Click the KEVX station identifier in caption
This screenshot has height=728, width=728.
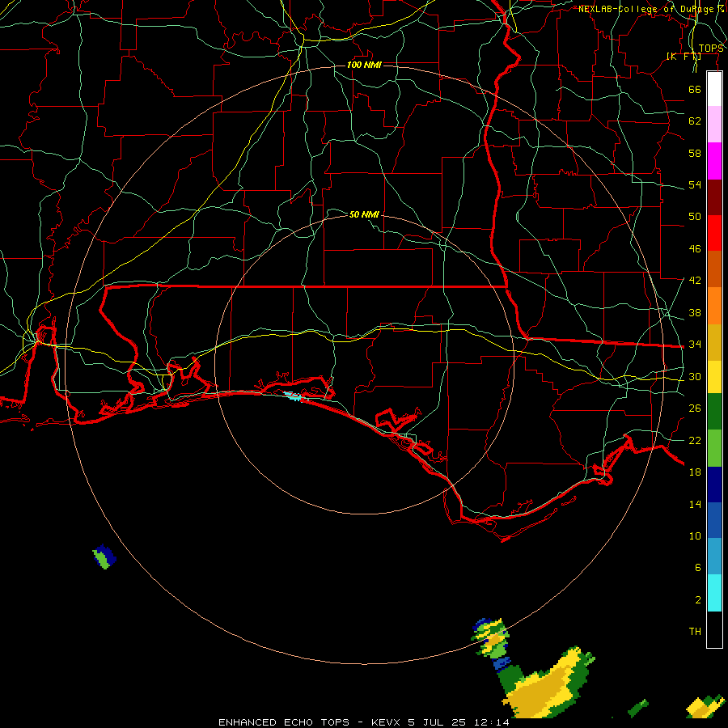[x=385, y=722]
